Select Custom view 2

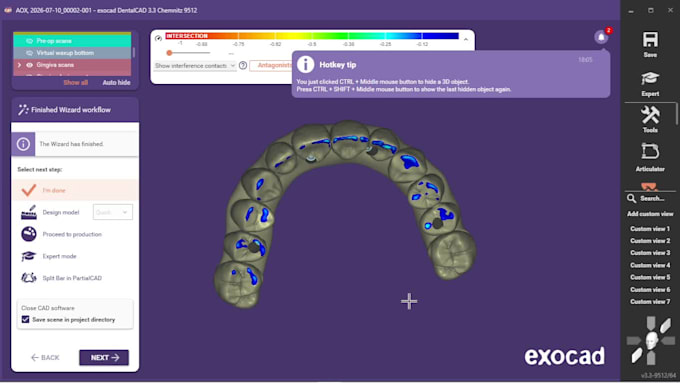pos(650,241)
